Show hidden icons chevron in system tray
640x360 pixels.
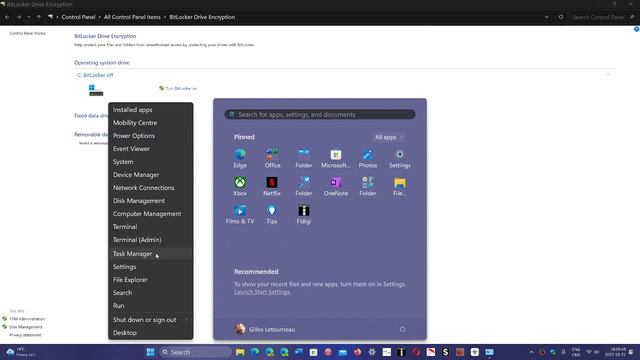pos(531,352)
